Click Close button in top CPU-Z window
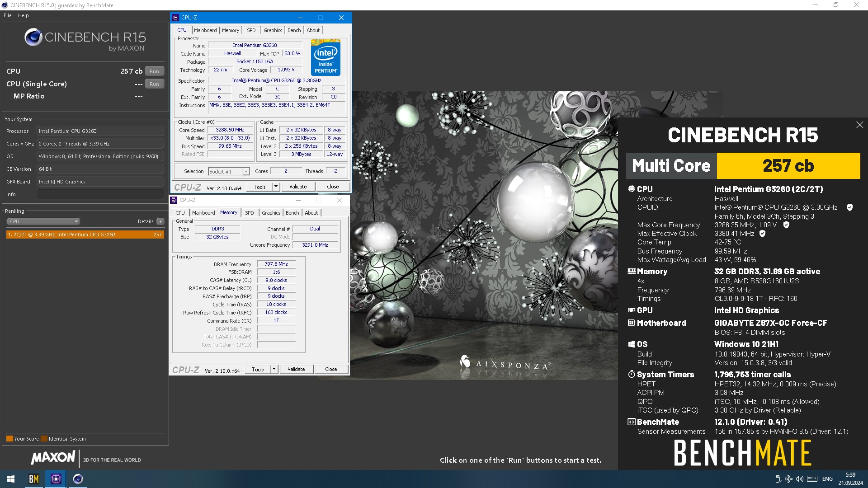Image resolution: width=868 pixels, height=488 pixels. point(333,187)
